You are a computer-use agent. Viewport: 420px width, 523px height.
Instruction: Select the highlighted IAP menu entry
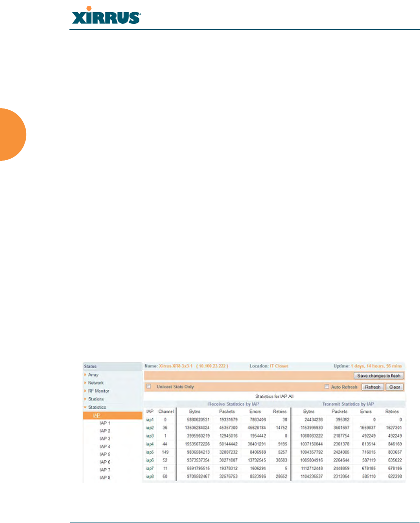[x=113, y=415]
